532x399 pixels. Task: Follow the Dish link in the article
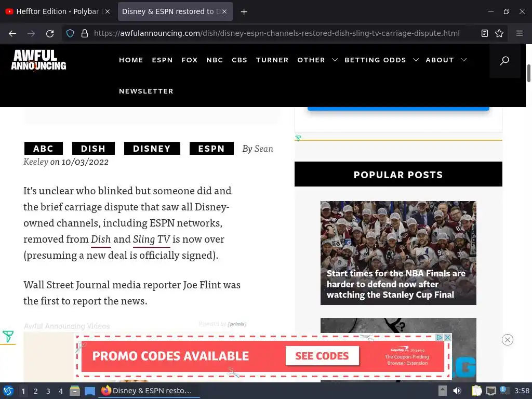coord(101,239)
